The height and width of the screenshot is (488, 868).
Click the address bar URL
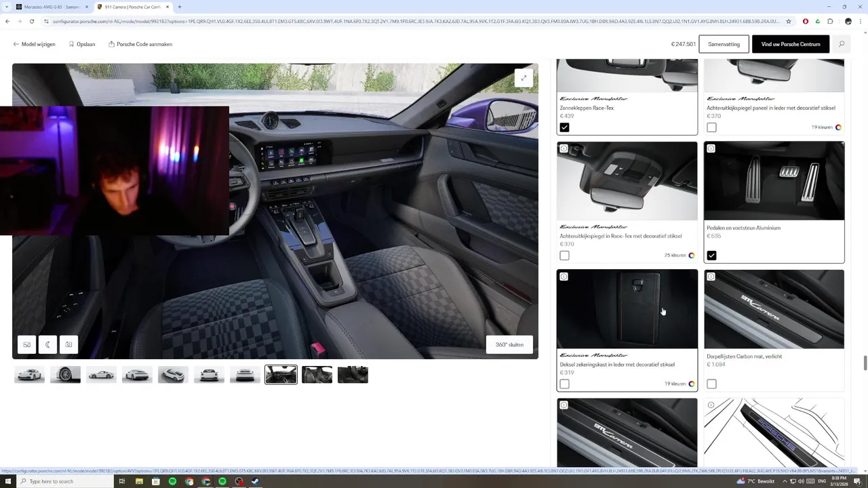click(x=416, y=21)
